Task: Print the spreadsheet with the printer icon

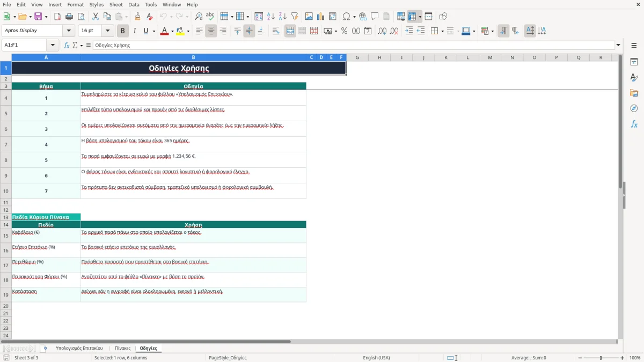Action: (x=69, y=17)
